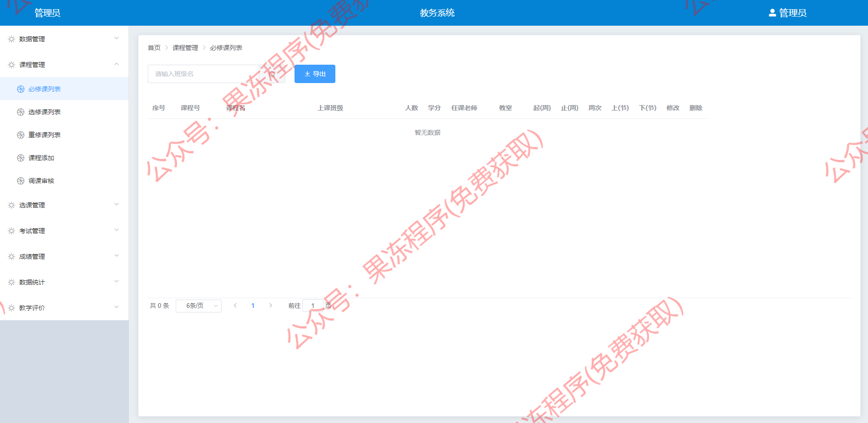Open 课程添加 in the sidebar
Image resolution: width=868 pixels, height=423 pixels.
pyautogui.click(x=64, y=158)
